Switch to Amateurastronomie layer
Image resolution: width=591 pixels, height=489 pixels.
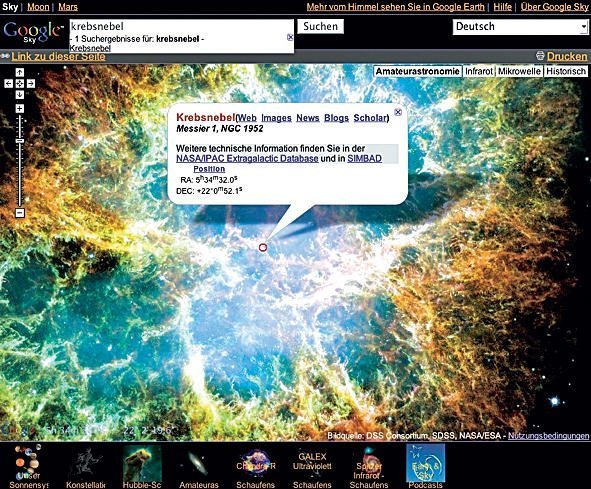pyautogui.click(x=418, y=71)
